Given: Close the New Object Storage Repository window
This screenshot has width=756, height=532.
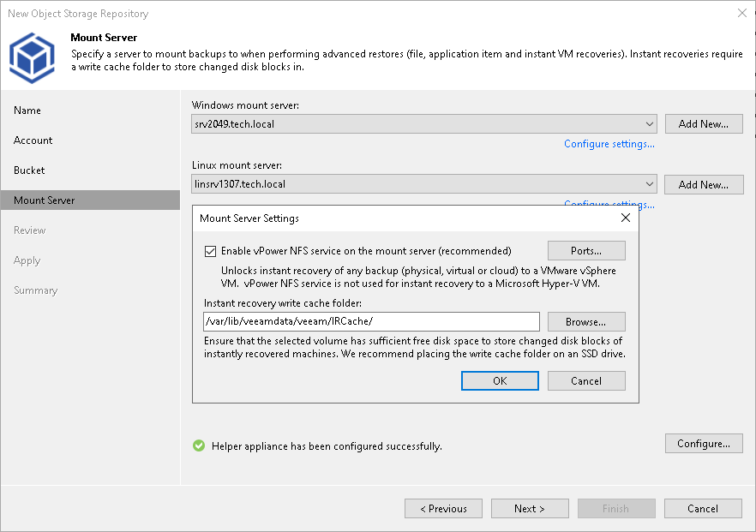Looking at the screenshot, I should point(742,13).
